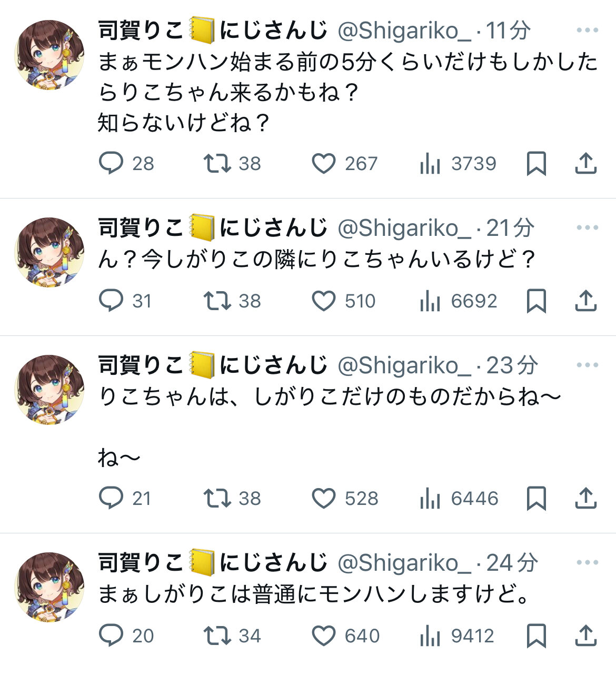This screenshot has width=616, height=675.
Task: Open more options for the 21分 tweet
Action: [x=587, y=228]
